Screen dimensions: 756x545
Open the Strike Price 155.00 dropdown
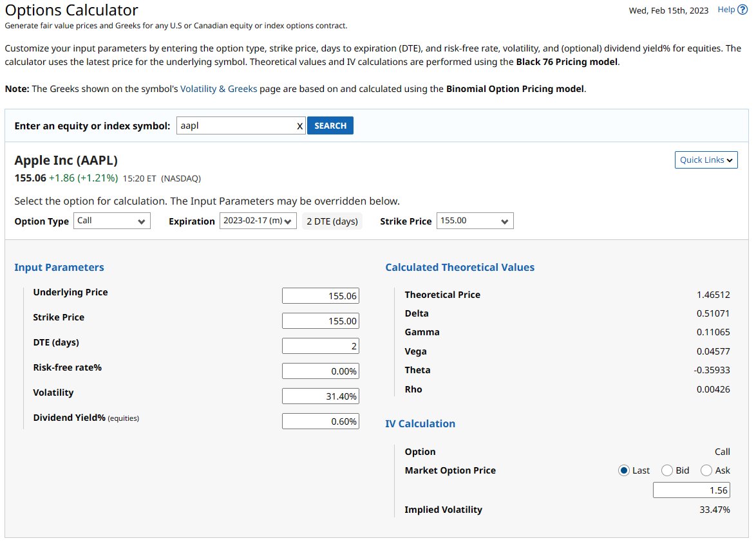475,221
